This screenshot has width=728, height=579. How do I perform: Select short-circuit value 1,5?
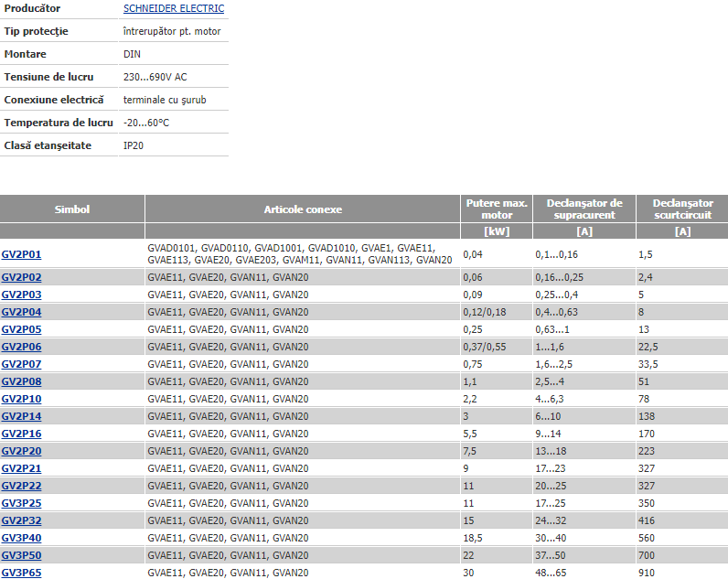point(646,254)
